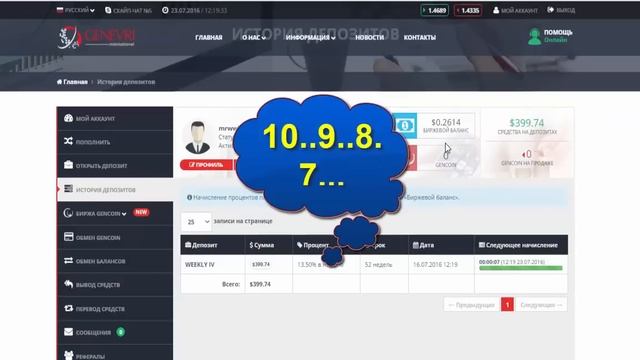Click the blue money balance icon

pyautogui.click(x=405, y=125)
